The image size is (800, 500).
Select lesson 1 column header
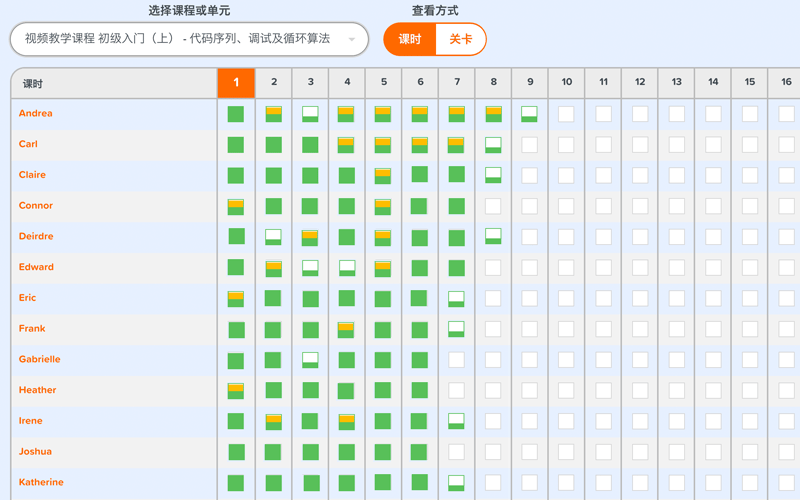click(x=236, y=83)
